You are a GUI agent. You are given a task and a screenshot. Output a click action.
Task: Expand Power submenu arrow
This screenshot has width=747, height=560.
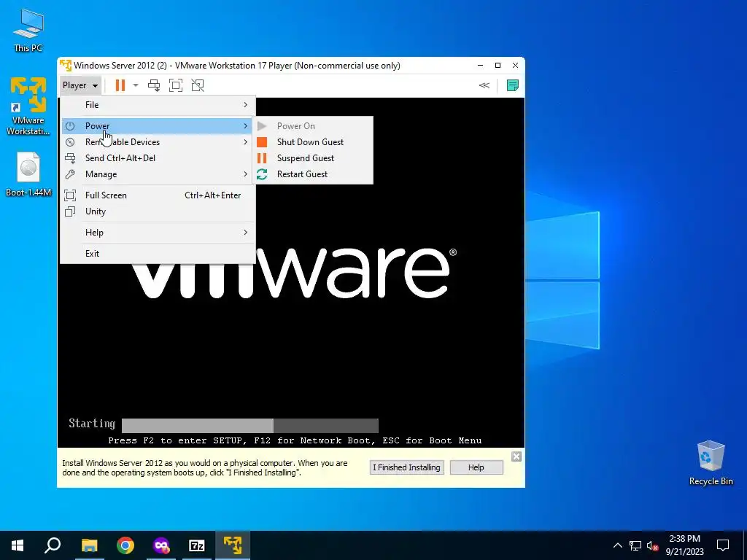(245, 125)
